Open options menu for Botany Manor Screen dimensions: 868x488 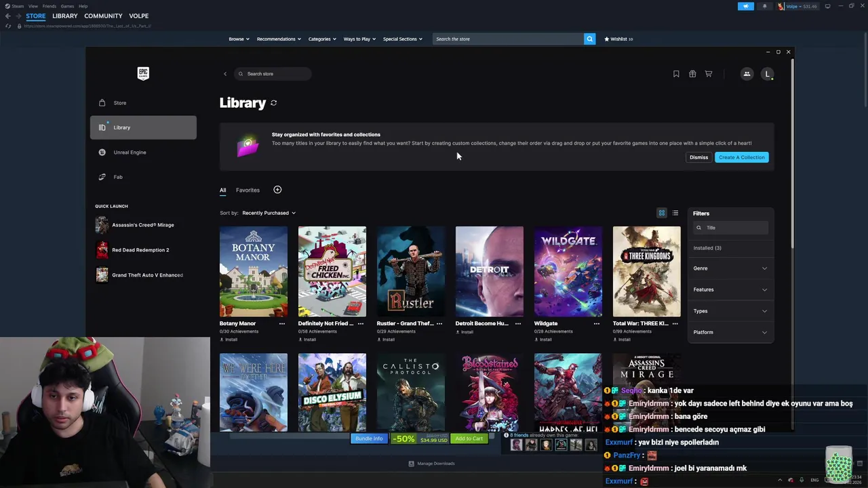pyautogui.click(x=282, y=323)
